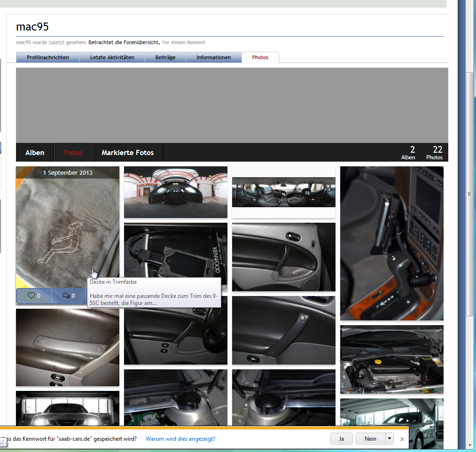
Task: Open Markierte Fotos section
Action: [x=127, y=152]
